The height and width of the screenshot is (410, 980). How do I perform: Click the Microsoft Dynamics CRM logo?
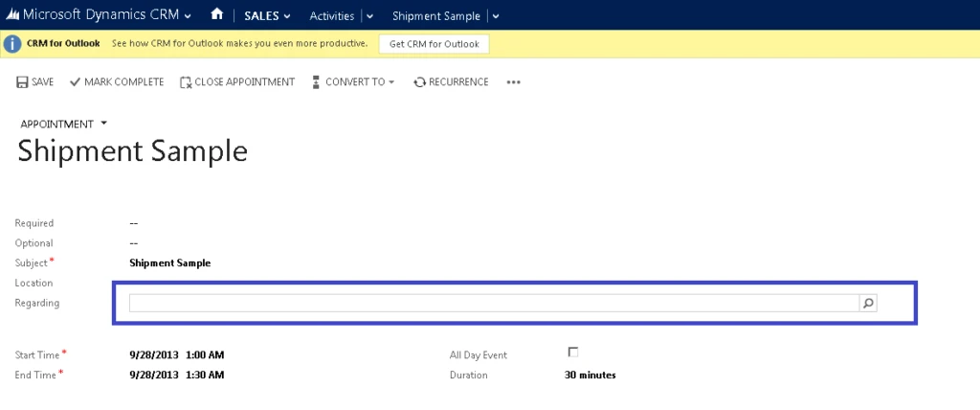click(x=13, y=15)
